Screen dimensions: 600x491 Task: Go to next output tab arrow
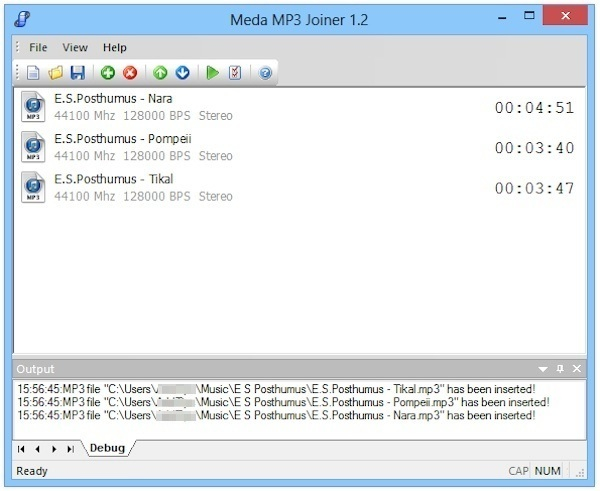[x=54, y=449]
